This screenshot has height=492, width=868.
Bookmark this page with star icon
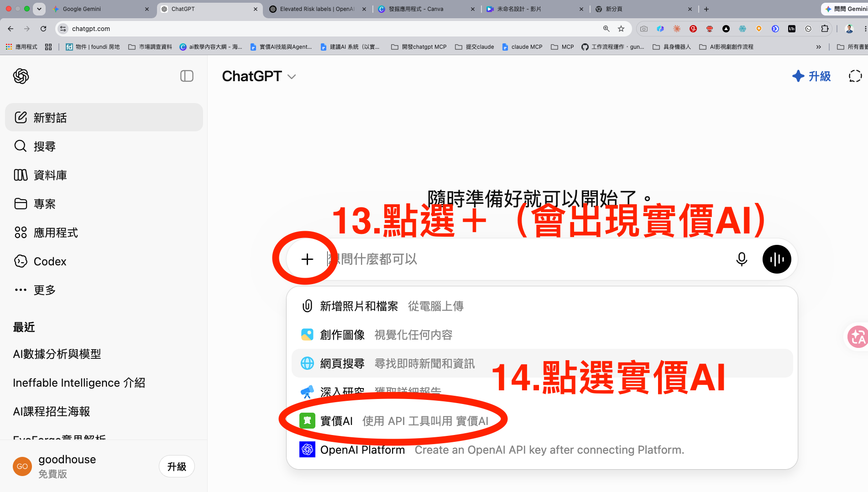click(621, 28)
